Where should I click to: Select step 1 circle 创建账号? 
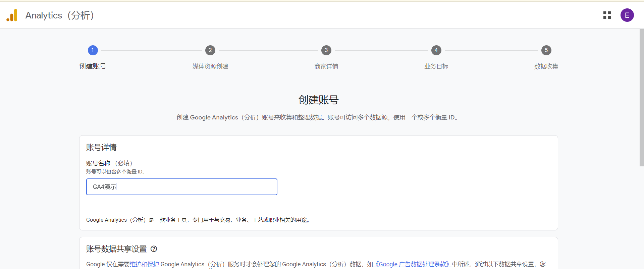[93, 50]
